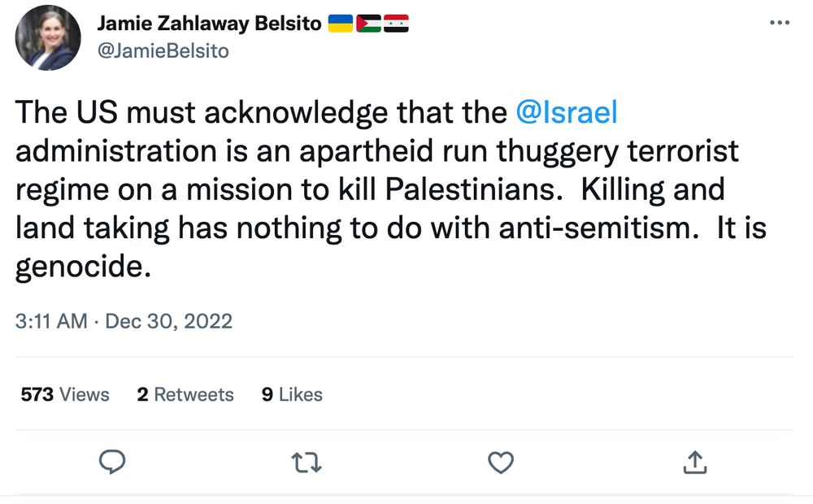The image size is (813, 504).
Task: Open Jamie Zahlaway Belsito's profile
Action: [x=207, y=23]
